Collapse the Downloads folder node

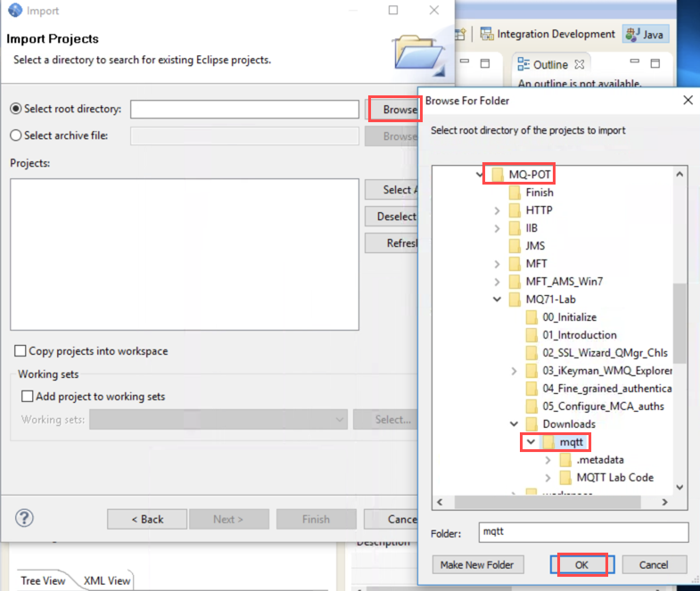click(x=514, y=424)
